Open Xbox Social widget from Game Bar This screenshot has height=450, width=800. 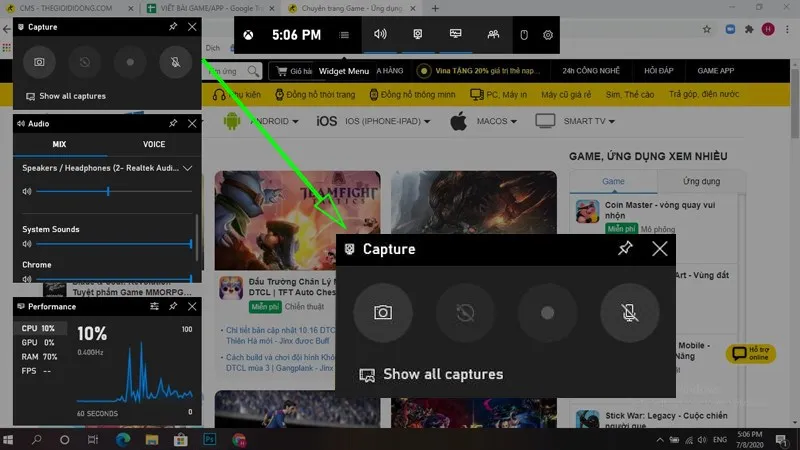[x=493, y=35]
